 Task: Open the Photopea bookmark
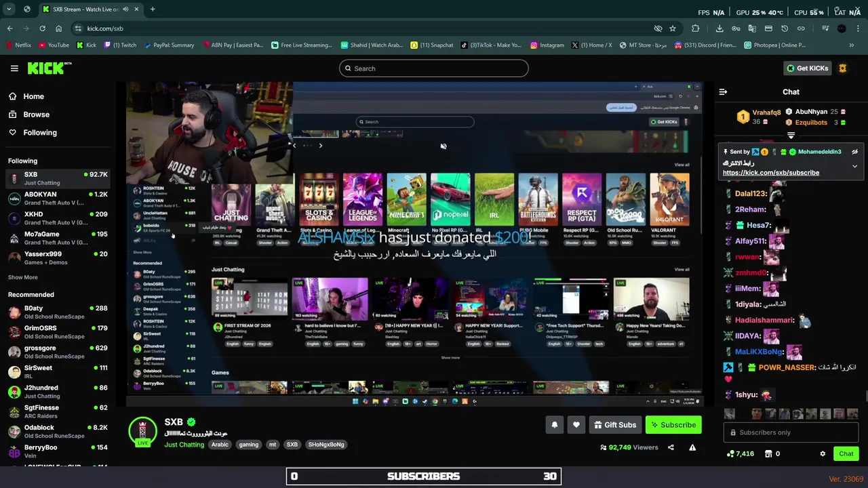click(774, 45)
